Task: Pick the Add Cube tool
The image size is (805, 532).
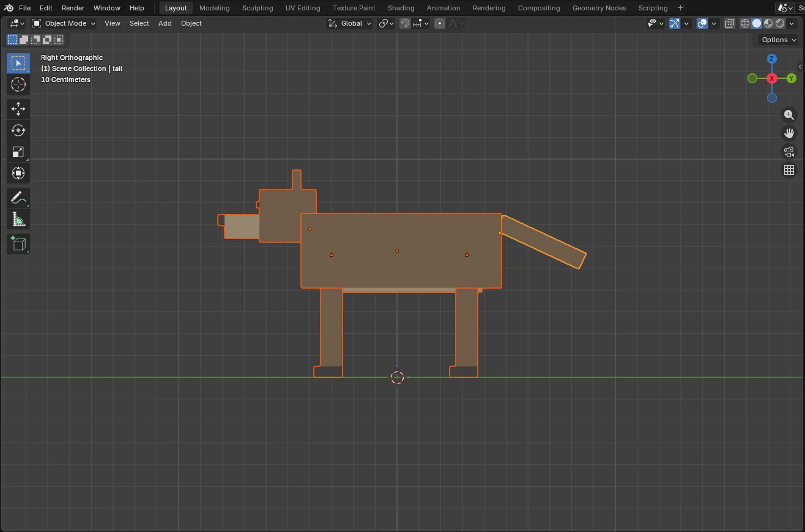Action: click(18, 243)
